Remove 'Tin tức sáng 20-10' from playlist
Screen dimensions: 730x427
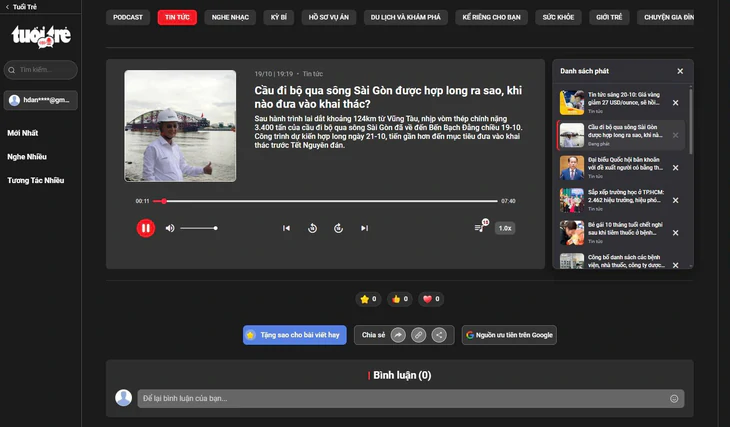point(676,103)
